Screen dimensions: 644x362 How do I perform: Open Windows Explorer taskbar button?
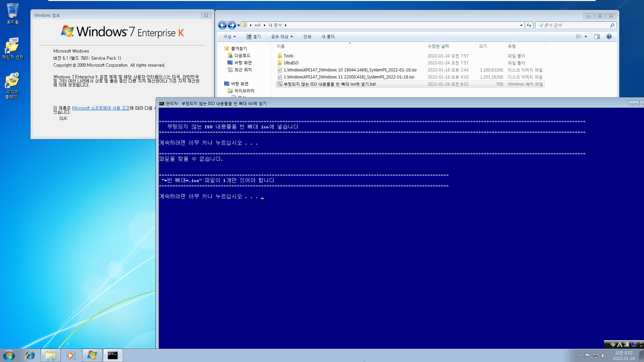51,355
